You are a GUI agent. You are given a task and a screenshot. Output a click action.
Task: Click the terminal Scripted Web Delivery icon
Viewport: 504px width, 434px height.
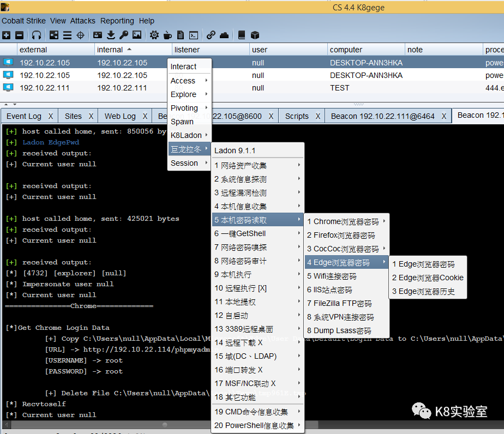coord(194,35)
